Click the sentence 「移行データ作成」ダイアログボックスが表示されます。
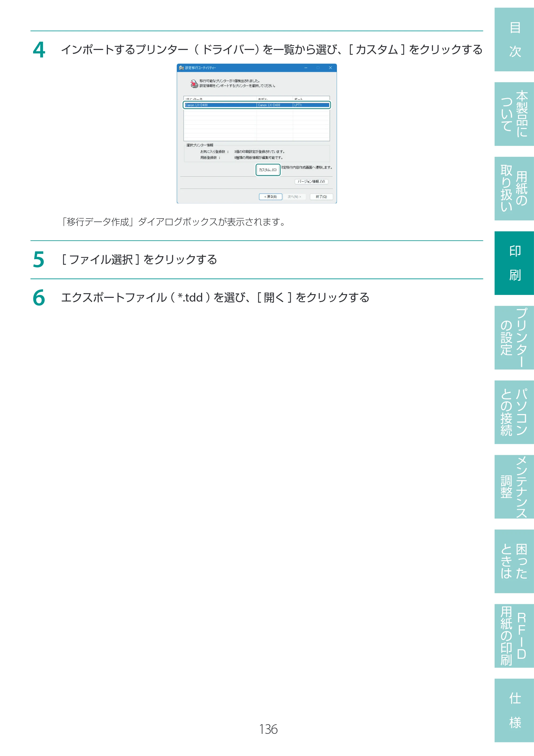 pos(174,222)
